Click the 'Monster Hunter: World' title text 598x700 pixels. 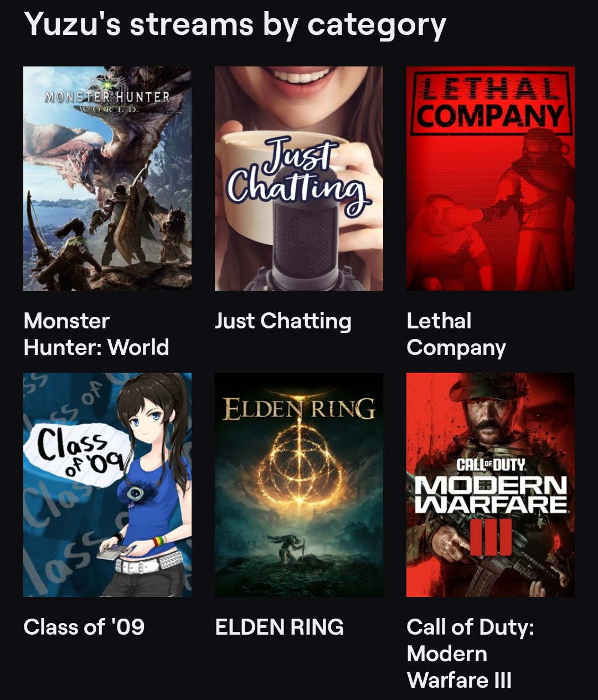(x=96, y=334)
